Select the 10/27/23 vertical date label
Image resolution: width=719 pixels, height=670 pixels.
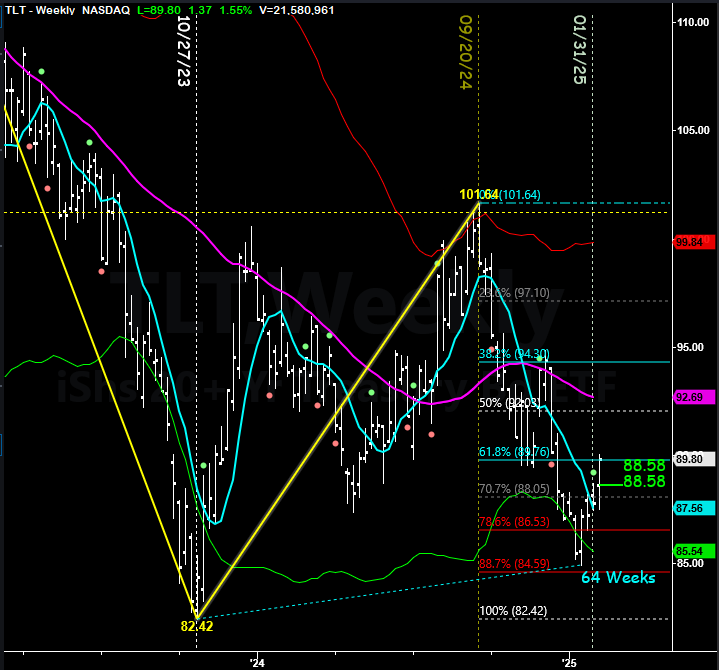pos(184,51)
